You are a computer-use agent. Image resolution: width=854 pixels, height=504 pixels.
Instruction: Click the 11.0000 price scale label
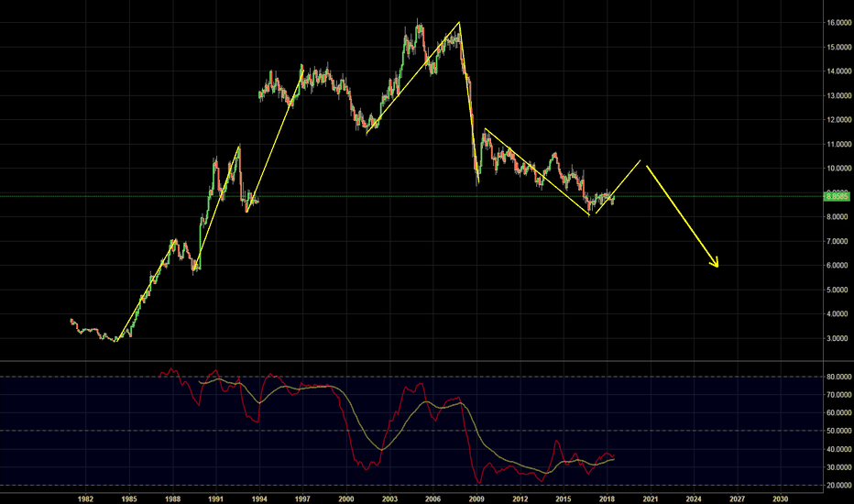click(x=838, y=145)
